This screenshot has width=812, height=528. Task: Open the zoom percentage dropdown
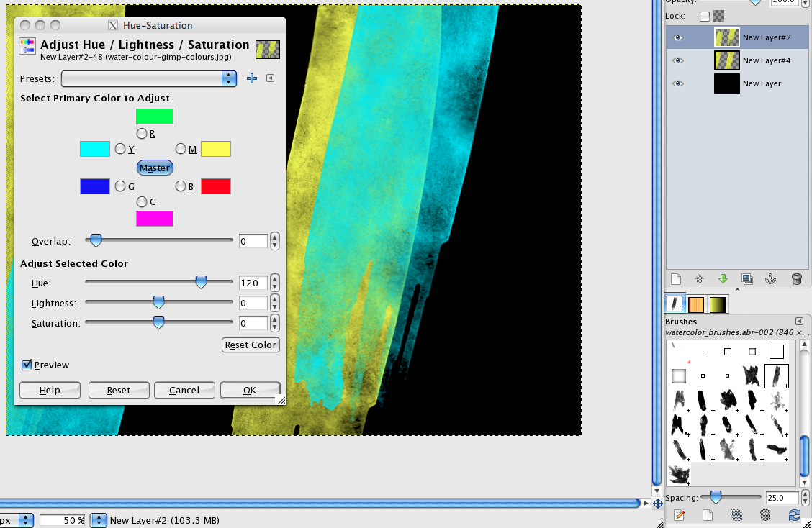pos(99,520)
